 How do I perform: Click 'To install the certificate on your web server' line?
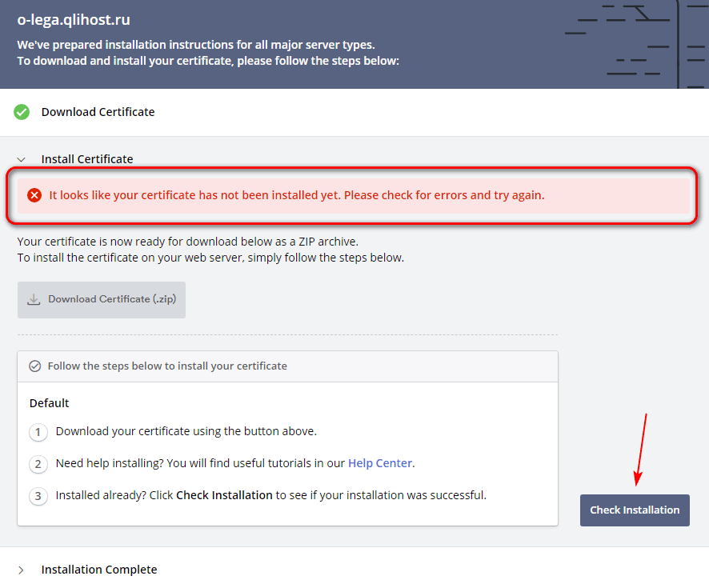pyautogui.click(x=210, y=258)
